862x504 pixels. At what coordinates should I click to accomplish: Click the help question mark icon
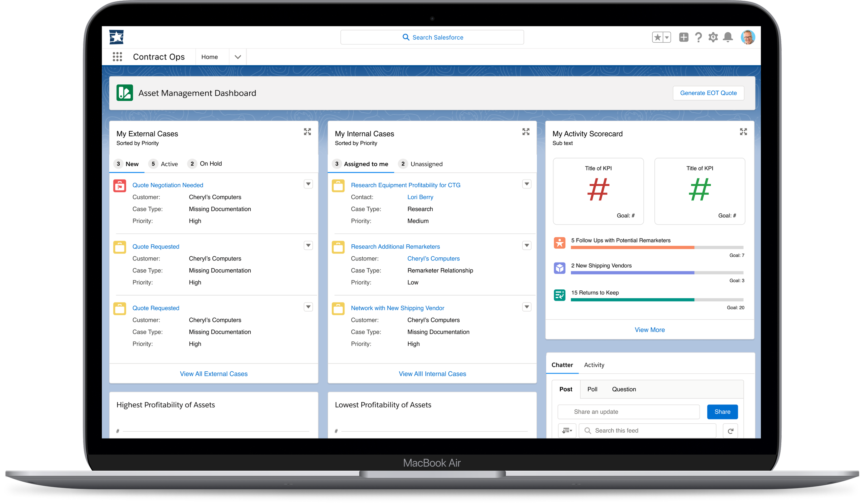coord(698,37)
